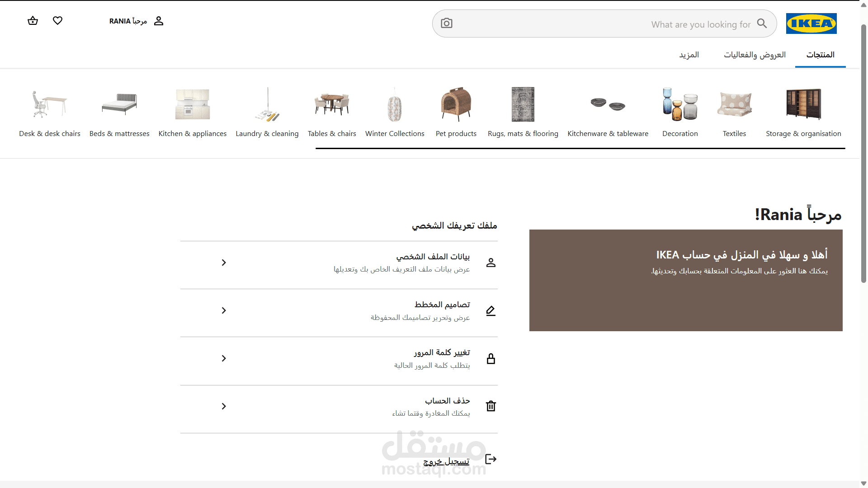Viewport: 868px width, 488px height.
Task: Click the magnifier search icon
Action: pyautogui.click(x=762, y=23)
